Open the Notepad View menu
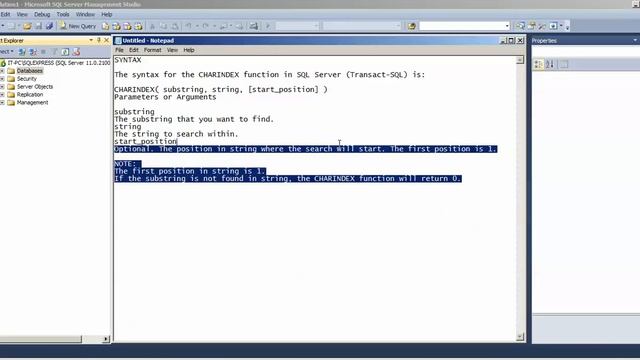 click(x=172, y=50)
